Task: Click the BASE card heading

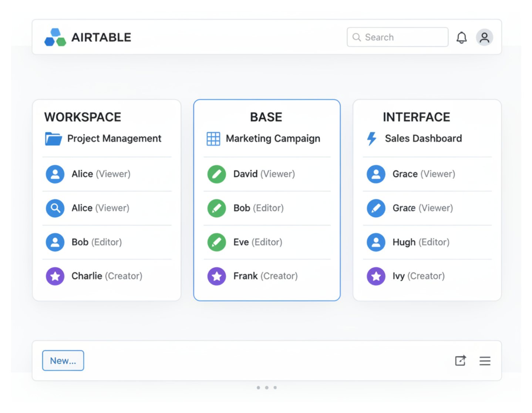Action: [x=266, y=117]
